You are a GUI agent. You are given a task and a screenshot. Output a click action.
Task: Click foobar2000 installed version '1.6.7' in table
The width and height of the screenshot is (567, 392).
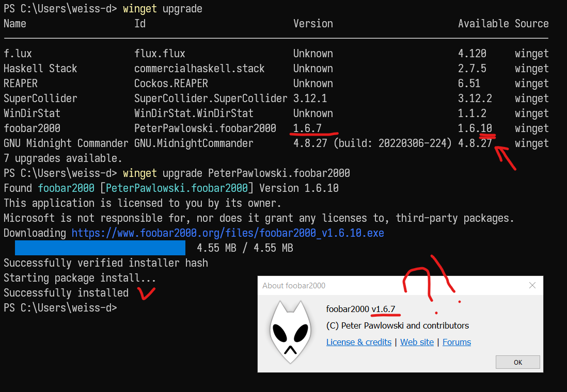click(x=307, y=128)
